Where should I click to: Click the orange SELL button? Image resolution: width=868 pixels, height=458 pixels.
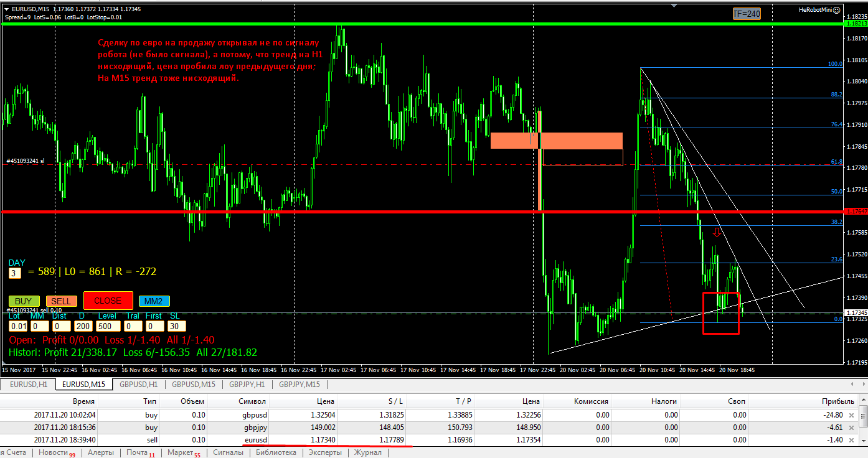[61, 301]
